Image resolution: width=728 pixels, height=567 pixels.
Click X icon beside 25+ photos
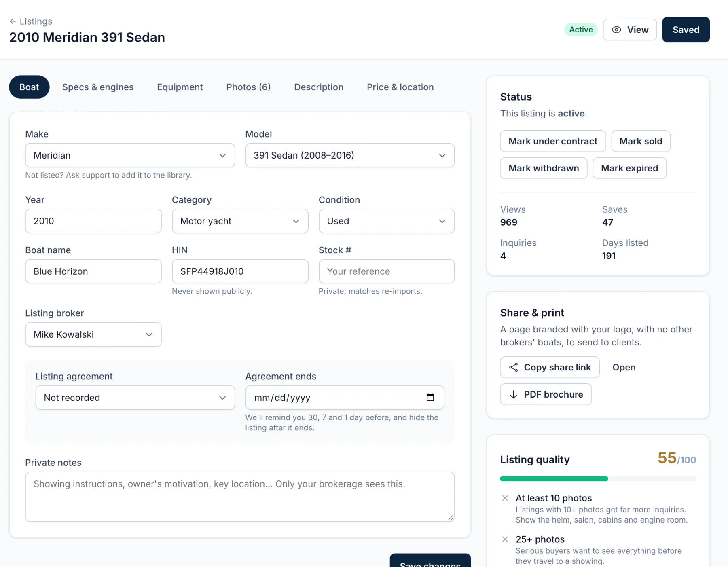tap(505, 539)
